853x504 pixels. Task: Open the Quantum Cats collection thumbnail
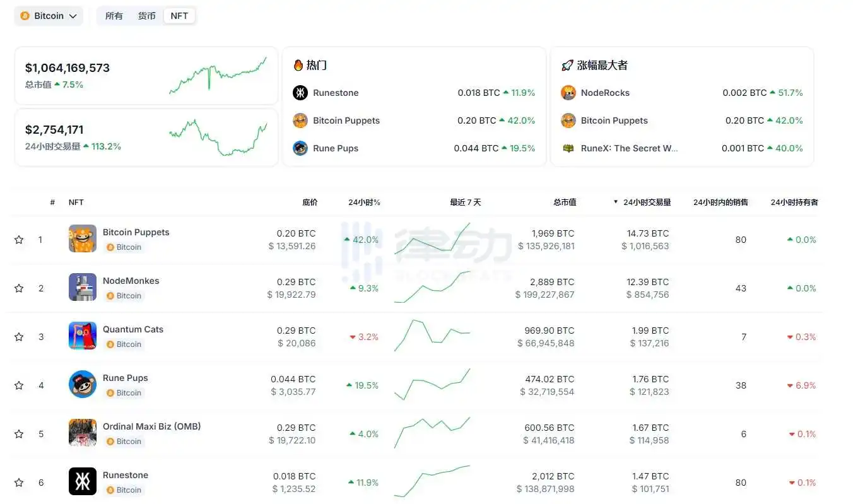[x=83, y=336]
